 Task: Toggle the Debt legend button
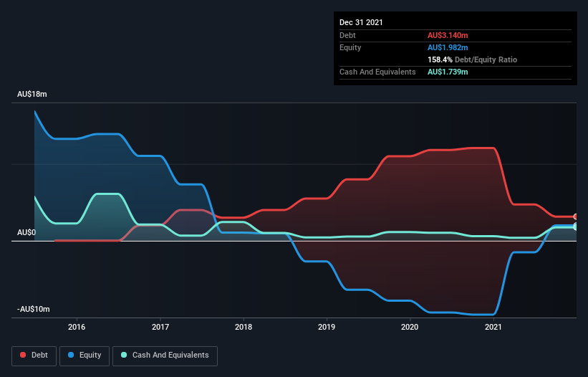tap(34, 355)
